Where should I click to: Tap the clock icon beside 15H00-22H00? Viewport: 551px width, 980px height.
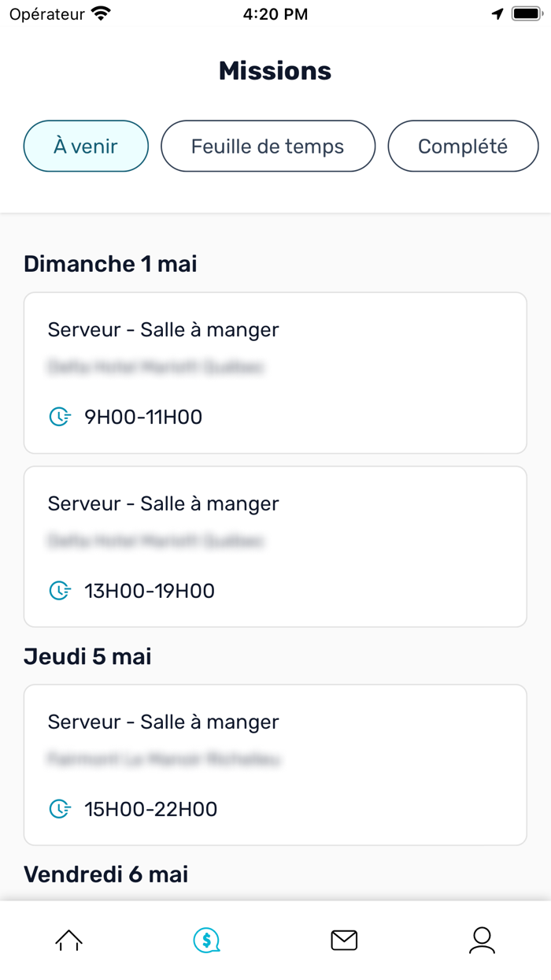60,808
